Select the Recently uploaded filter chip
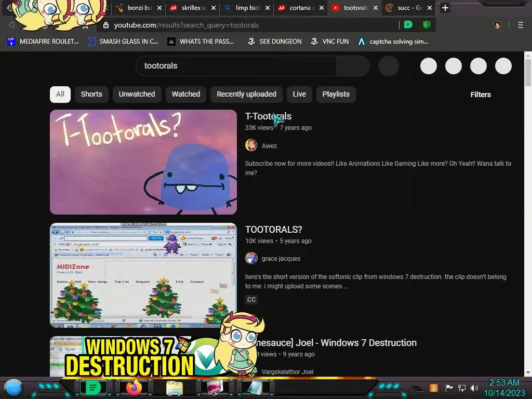 tap(246, 95)
